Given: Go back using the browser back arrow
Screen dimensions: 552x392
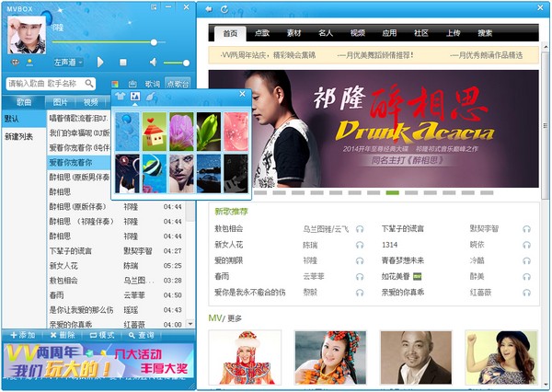Looking at the screenshot, I should 209,9.
